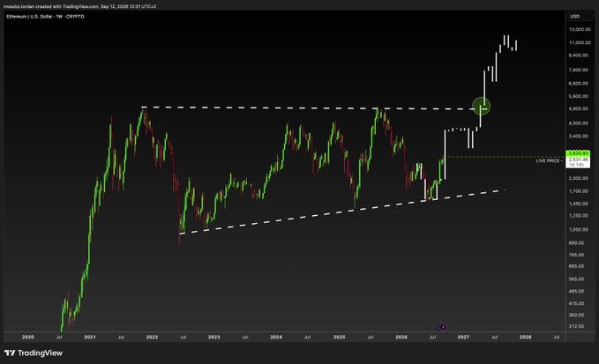Click the LIVE PRICE label

[548, 160]
